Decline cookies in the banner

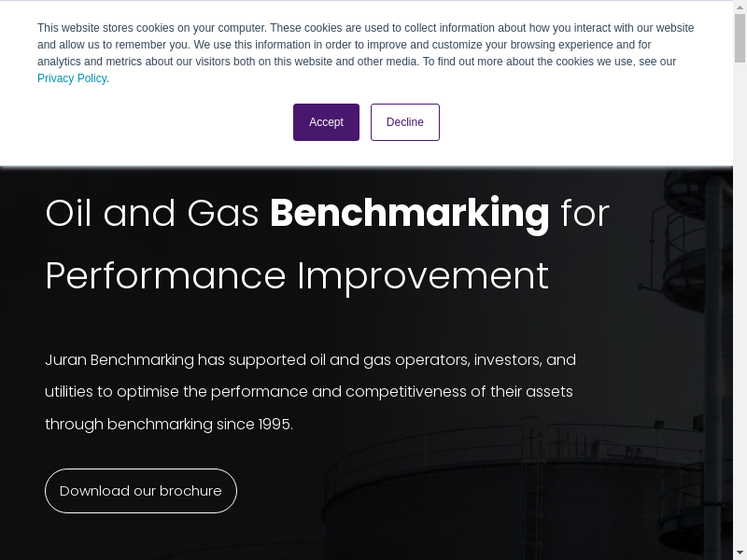(404, 122)
